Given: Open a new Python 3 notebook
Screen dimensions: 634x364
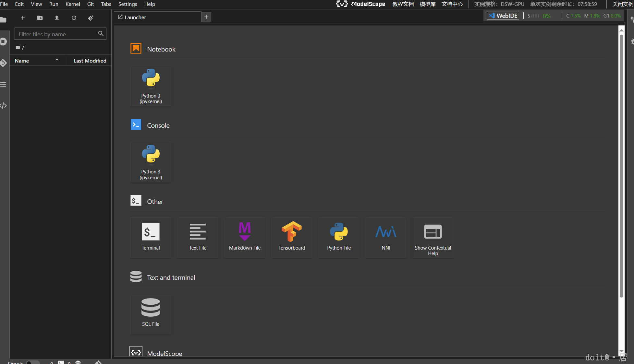Looking at the screenshot, I should tap(151, 86).
